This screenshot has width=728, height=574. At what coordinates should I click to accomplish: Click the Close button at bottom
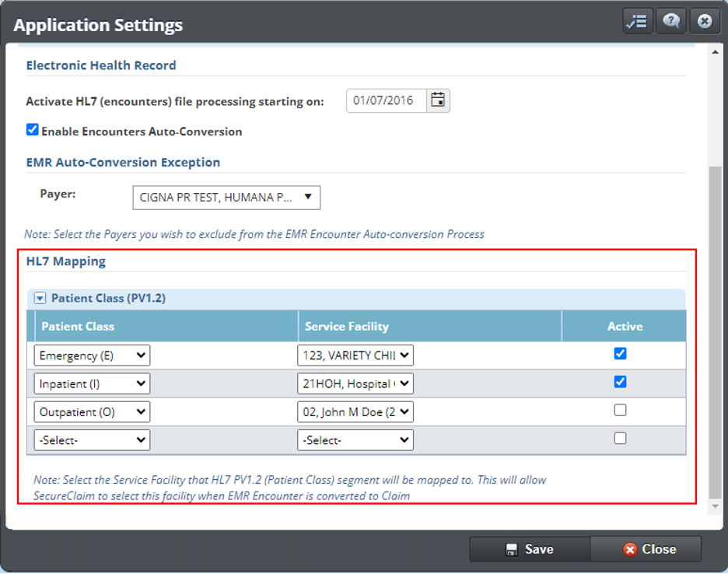(x=646, y=549)
